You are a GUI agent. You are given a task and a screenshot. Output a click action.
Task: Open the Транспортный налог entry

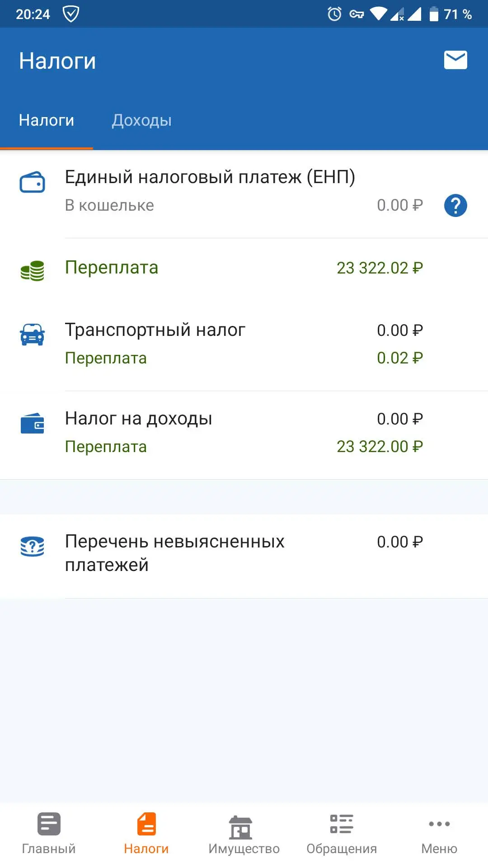pyautogui.click(x=244, y=344)
